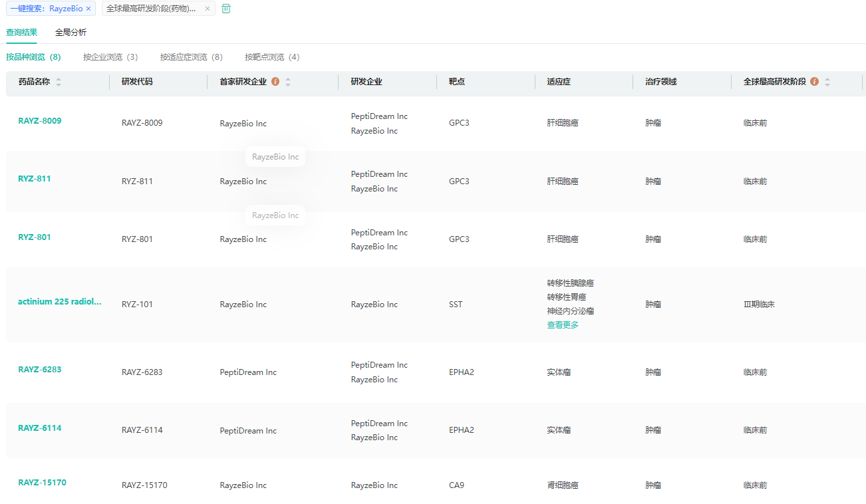The height and width of the screenshot is (504, 866).
Task: Open the RYZ-811 drug page
Action: [x=35, y=179]
